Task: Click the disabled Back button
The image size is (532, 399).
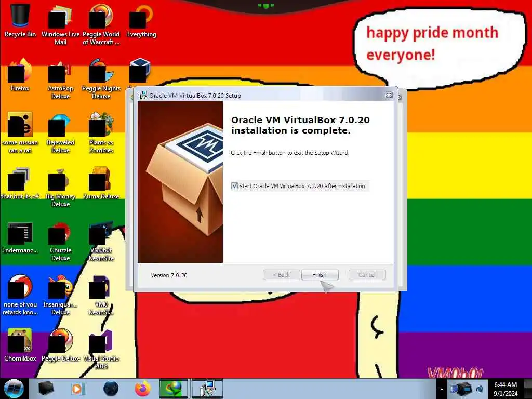Action: tap(281, 275)
